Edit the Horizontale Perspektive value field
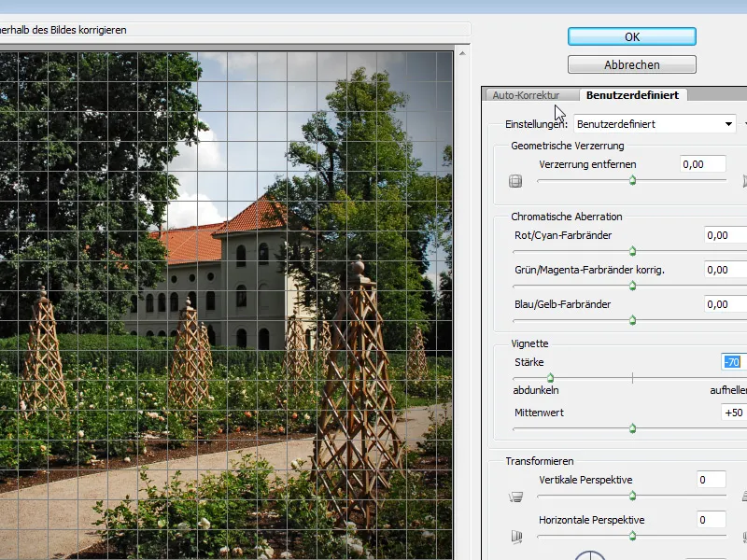Image resolution: width=747 pixels, height=560 pixels. [712, 520]
